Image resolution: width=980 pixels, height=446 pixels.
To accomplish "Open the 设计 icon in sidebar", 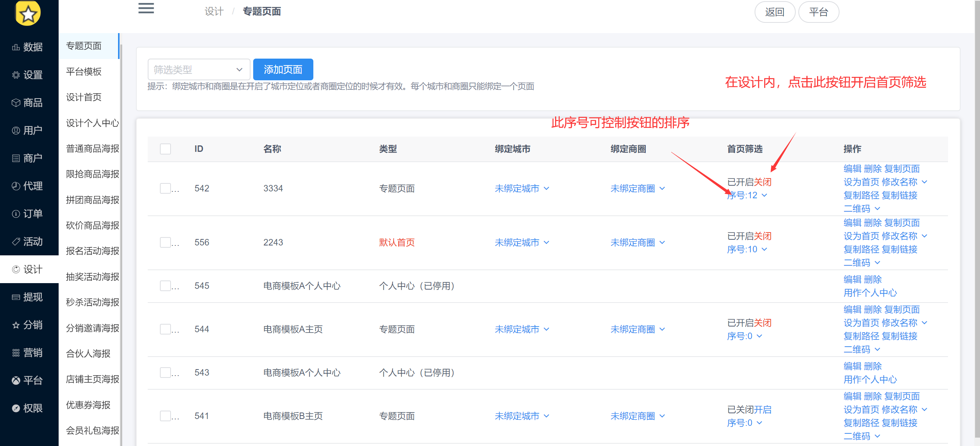I will pyautogui.click(x=16, y=269).
